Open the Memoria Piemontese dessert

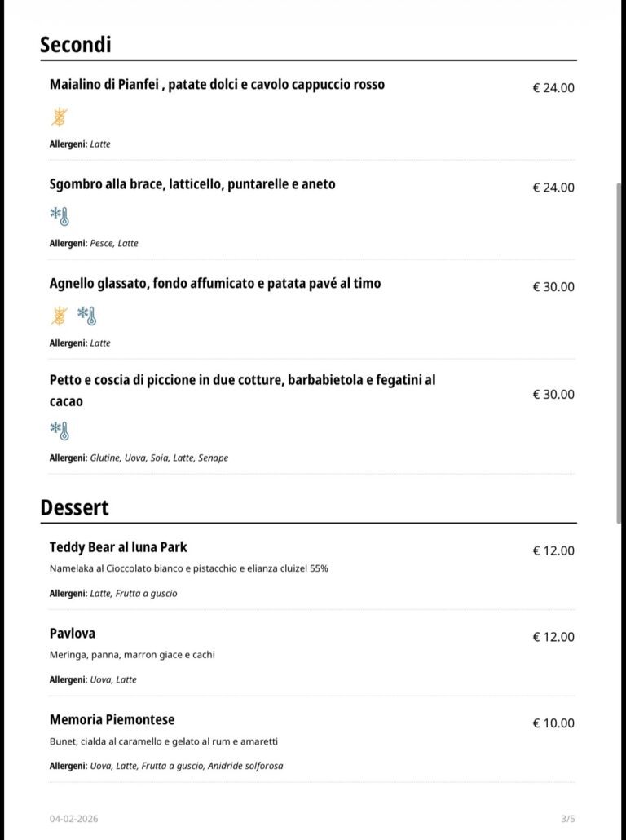tap(112, 719)
